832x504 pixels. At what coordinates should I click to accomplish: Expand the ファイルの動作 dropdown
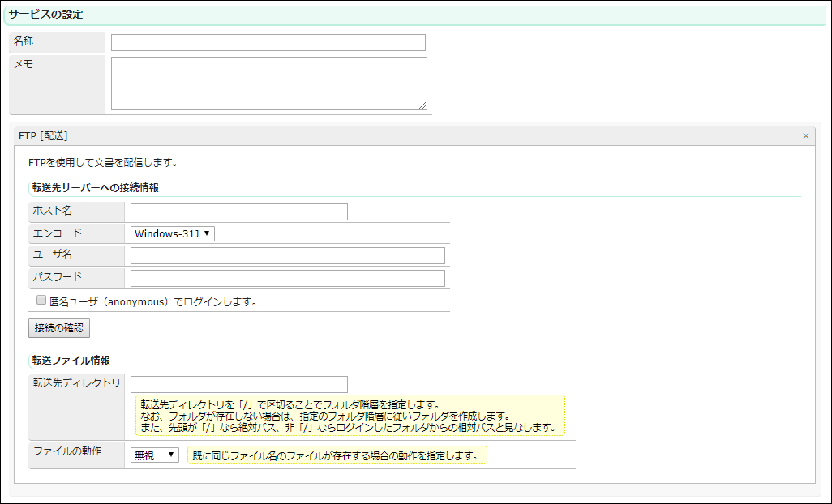155,455
